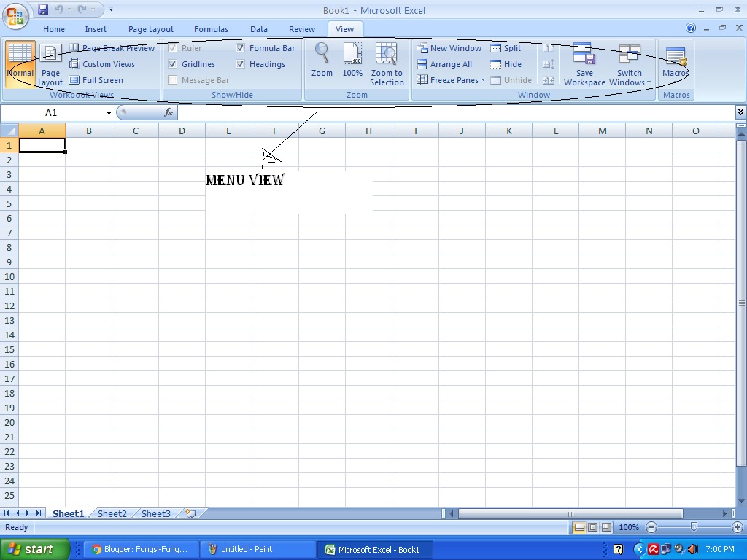Open the Macros dropdown menu

[674, 64]
